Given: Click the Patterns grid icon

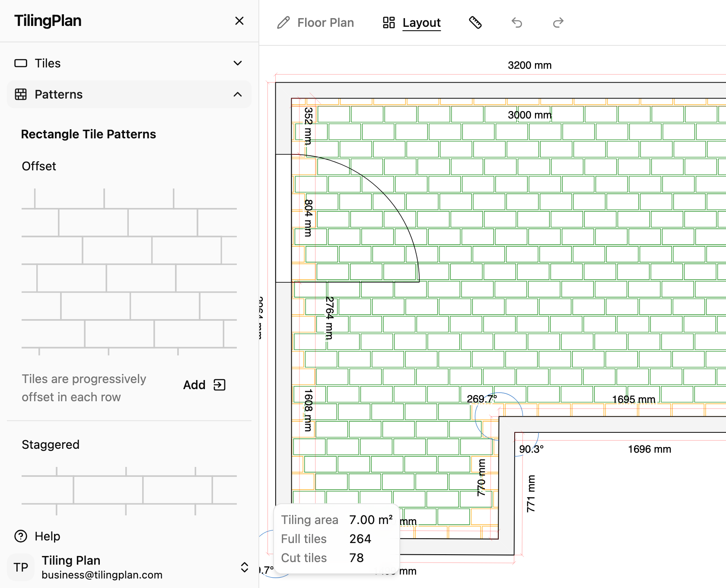Looking at the screenshot, I should click(21, 94).
